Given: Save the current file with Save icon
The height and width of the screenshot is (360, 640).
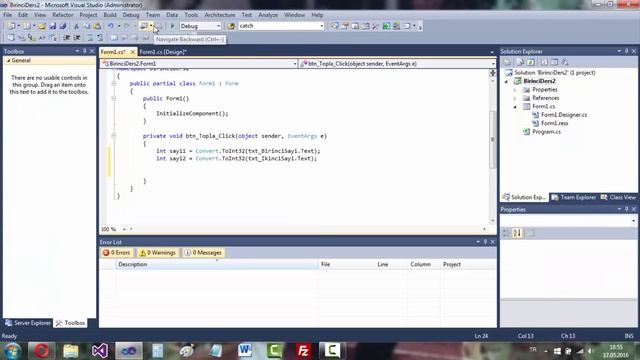Looking at the screenshot, I should (x=53, y=26).
